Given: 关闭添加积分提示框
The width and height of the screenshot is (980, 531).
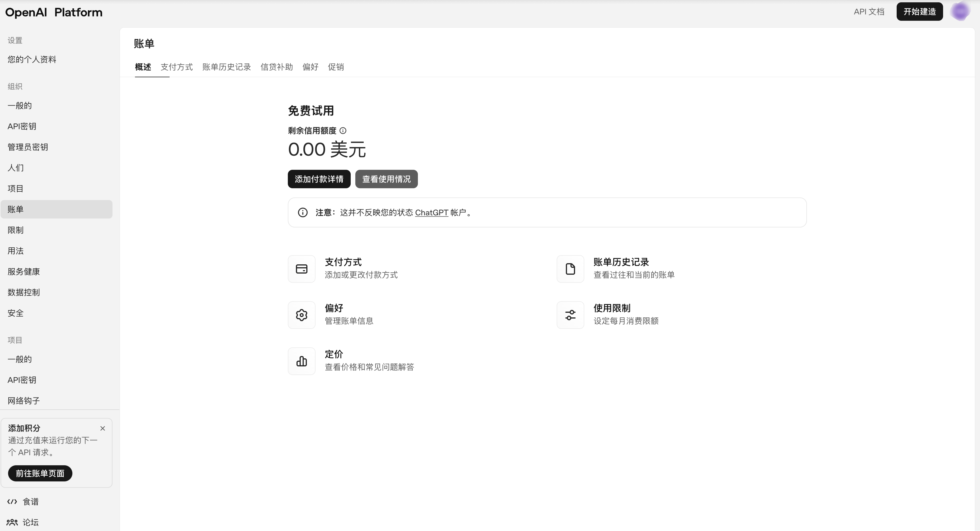Looking at the screenshot, I should point(103,428).
